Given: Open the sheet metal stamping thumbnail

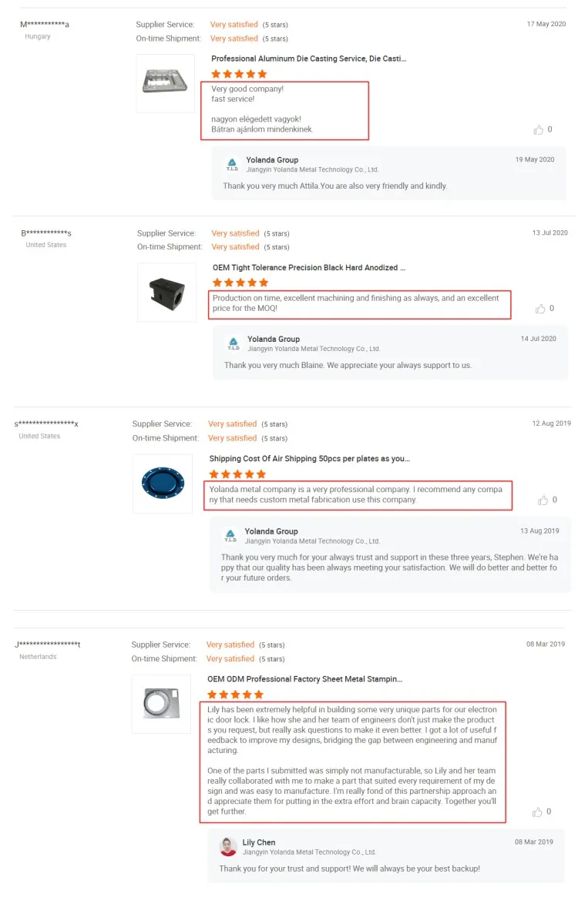Looking at the screenshot, I should pos(160,704).
